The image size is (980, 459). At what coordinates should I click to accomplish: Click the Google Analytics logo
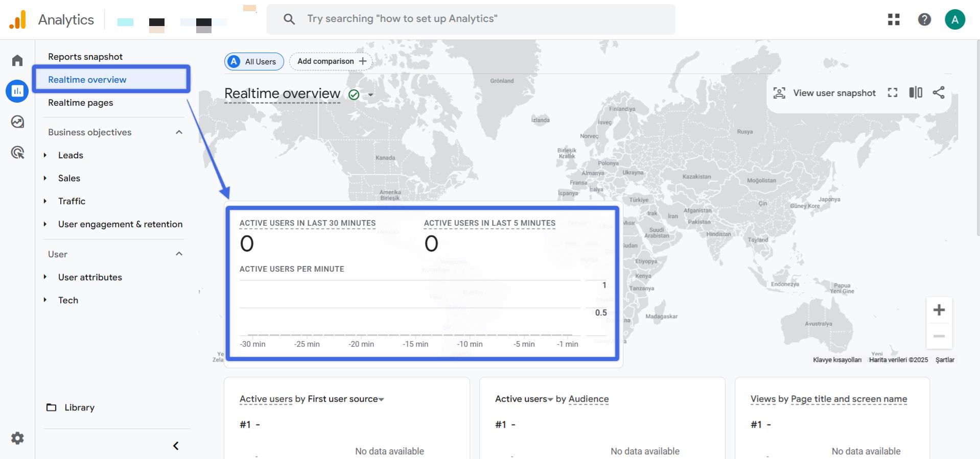pyautogui.click(x=17, y=19)
